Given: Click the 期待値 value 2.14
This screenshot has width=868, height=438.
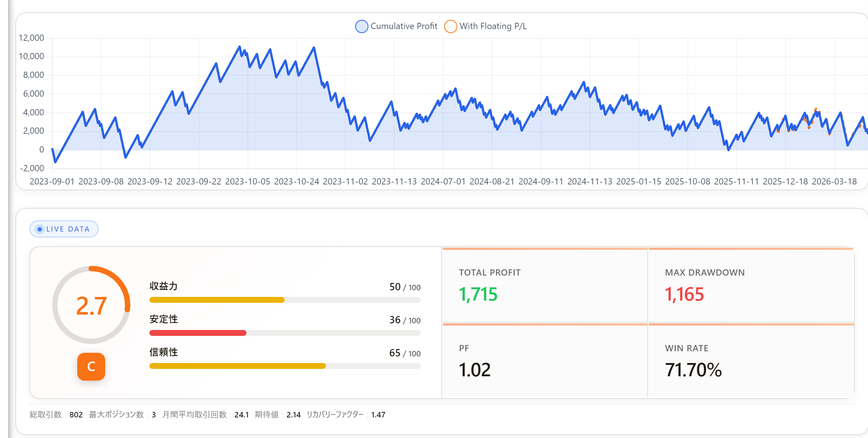Looking at the screenshot, I should tap(294, 415).
